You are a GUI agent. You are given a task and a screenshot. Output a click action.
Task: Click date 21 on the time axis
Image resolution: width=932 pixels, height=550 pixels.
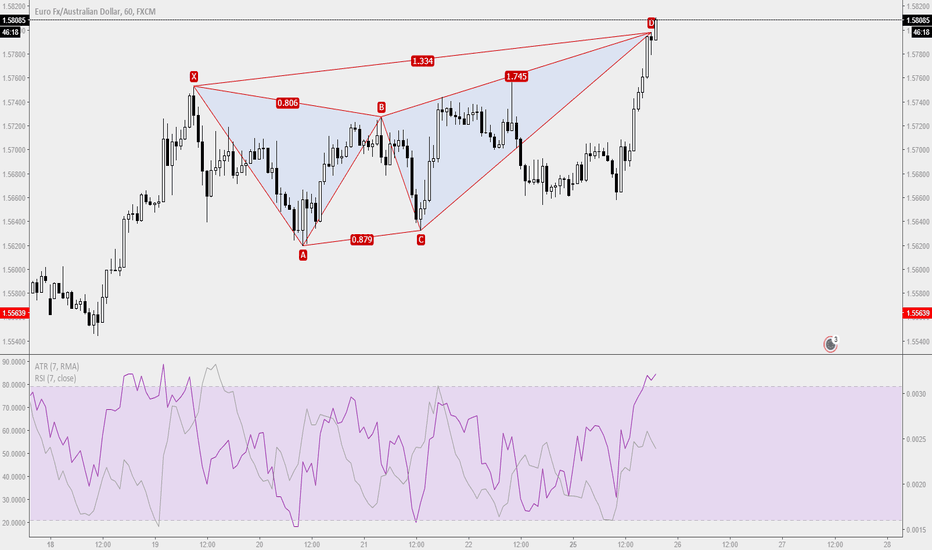coord(364,543)
